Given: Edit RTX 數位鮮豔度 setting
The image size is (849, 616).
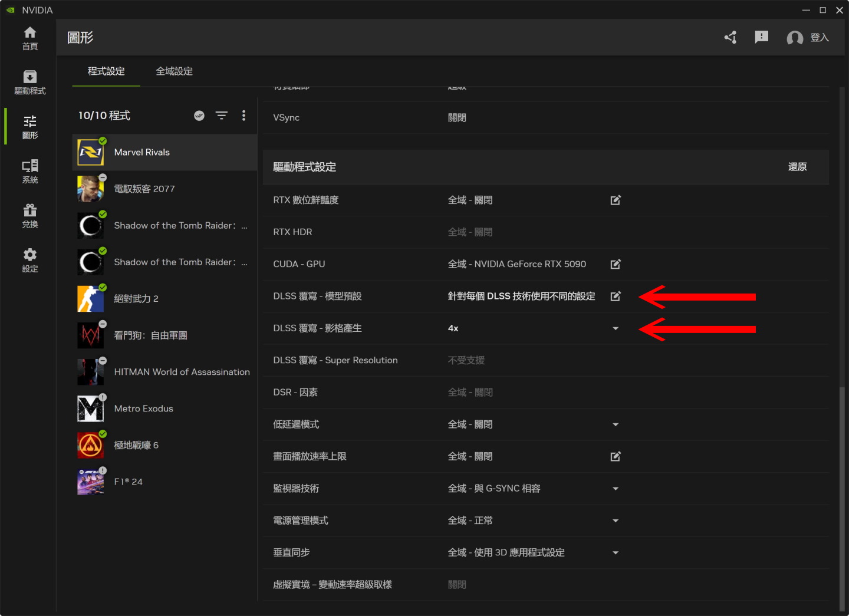Looking at the screenshot, I should (x=616, y=200).
